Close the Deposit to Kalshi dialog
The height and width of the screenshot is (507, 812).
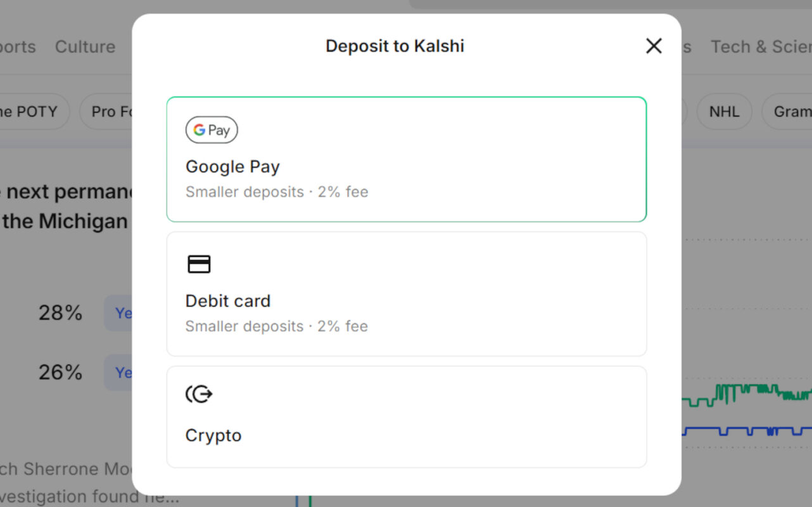654,46
